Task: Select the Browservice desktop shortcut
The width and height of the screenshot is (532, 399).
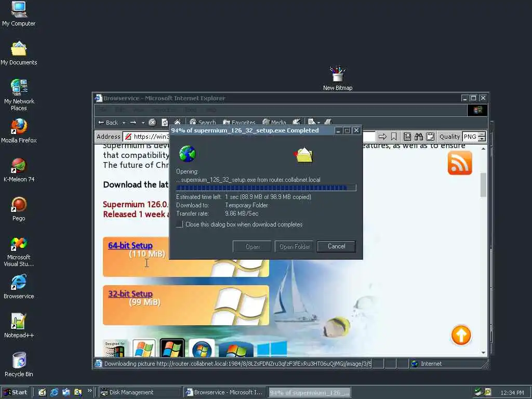Action: tap(19, 287)
